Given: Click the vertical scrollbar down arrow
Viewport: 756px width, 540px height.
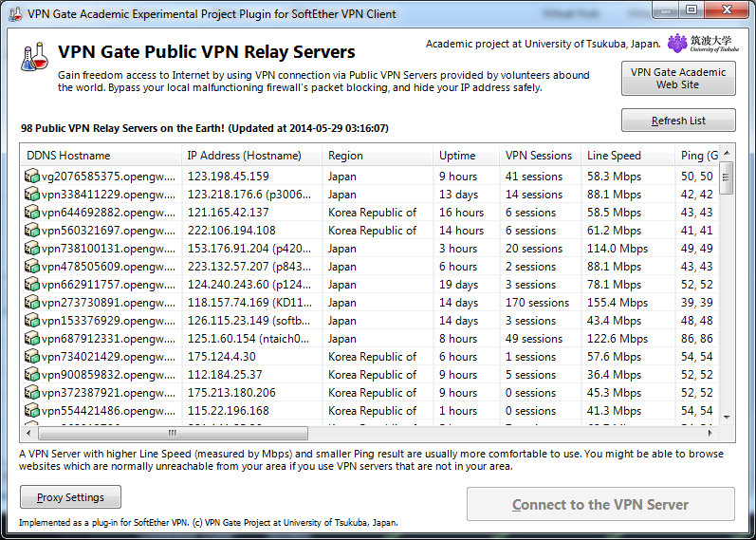Looking at the screenshot, I should pyautogui.click(x=727, y=418).
